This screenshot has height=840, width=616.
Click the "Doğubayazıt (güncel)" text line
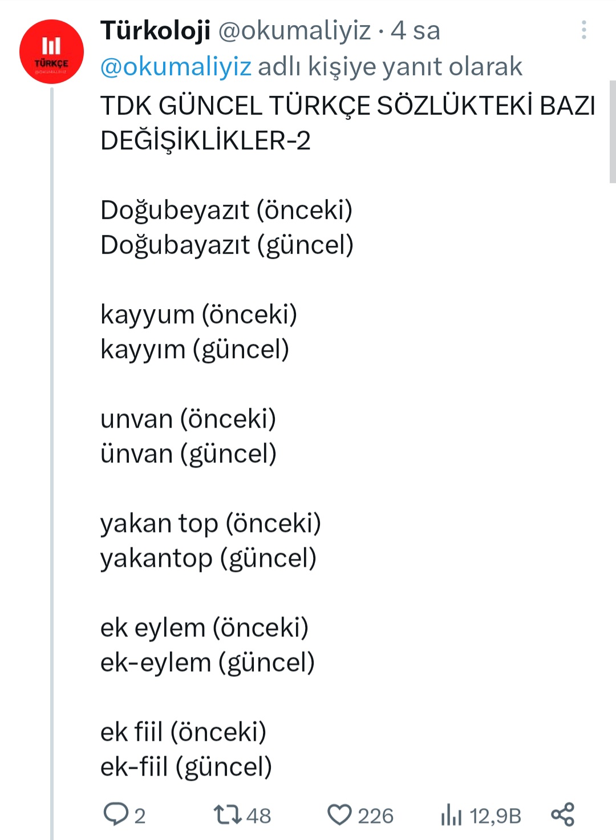click(226, 245)
